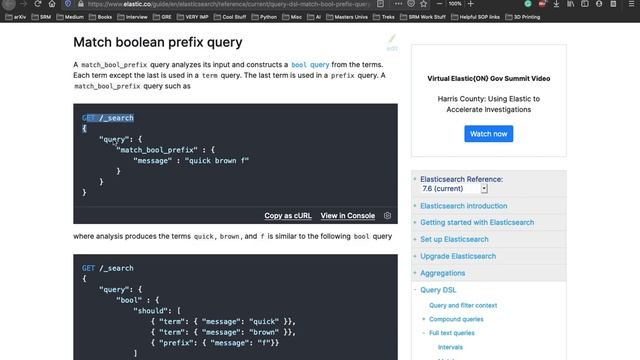Save page to Pocket icon

[x=411, y=4]
